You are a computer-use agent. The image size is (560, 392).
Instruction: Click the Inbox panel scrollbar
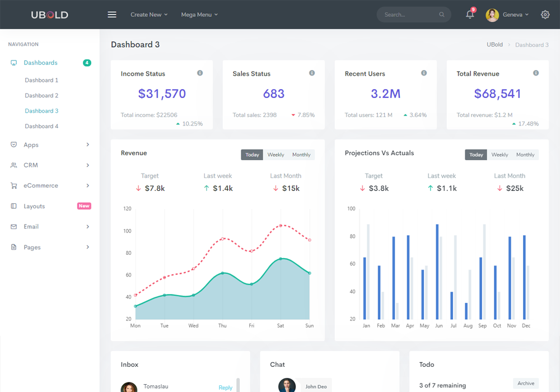click(238, 385)
